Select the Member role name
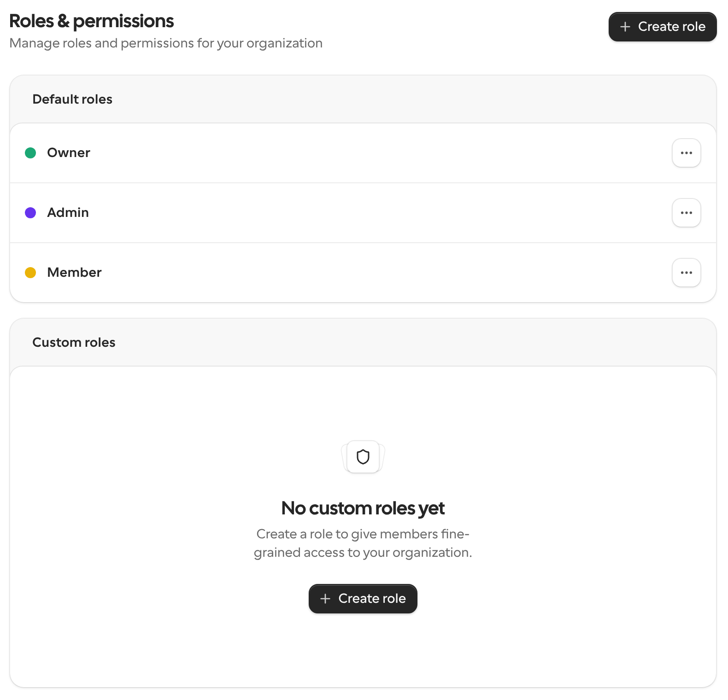Viewport: 728px width, 700px height. pos(74,273)
